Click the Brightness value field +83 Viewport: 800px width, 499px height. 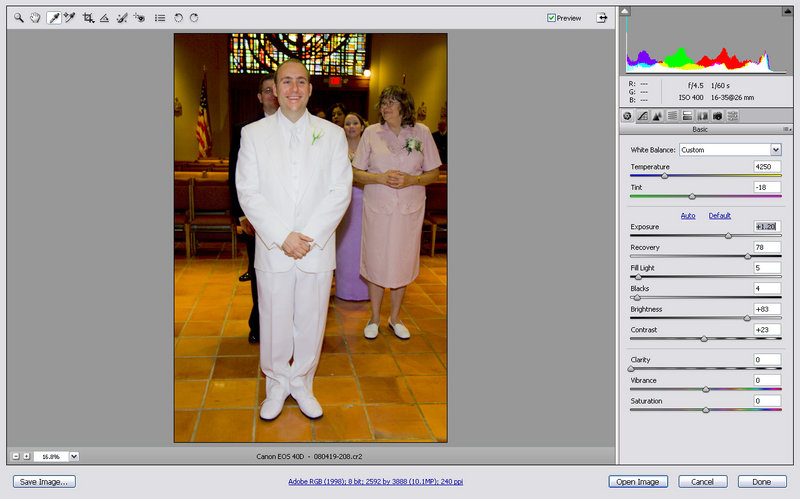(767, 309)
